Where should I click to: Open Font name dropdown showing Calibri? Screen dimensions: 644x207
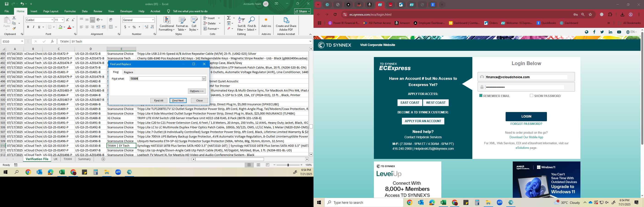(x=52, y=20)
